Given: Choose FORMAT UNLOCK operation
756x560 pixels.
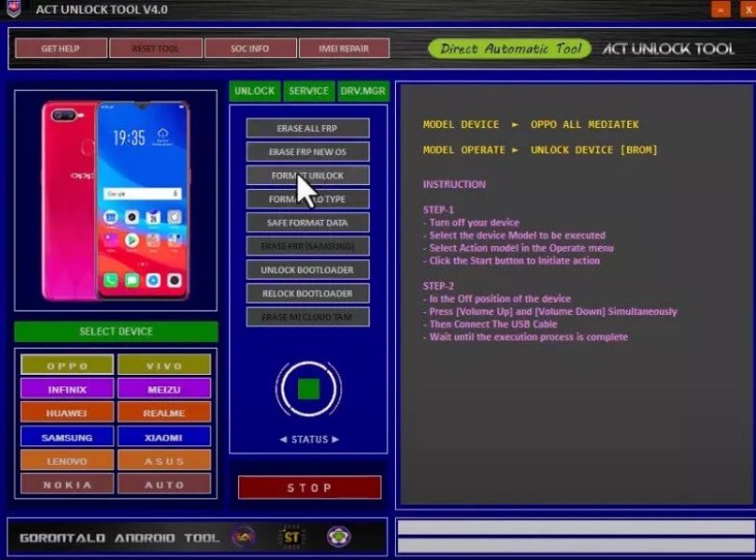Looking at the screenshot, I should [x=307, y=176].
